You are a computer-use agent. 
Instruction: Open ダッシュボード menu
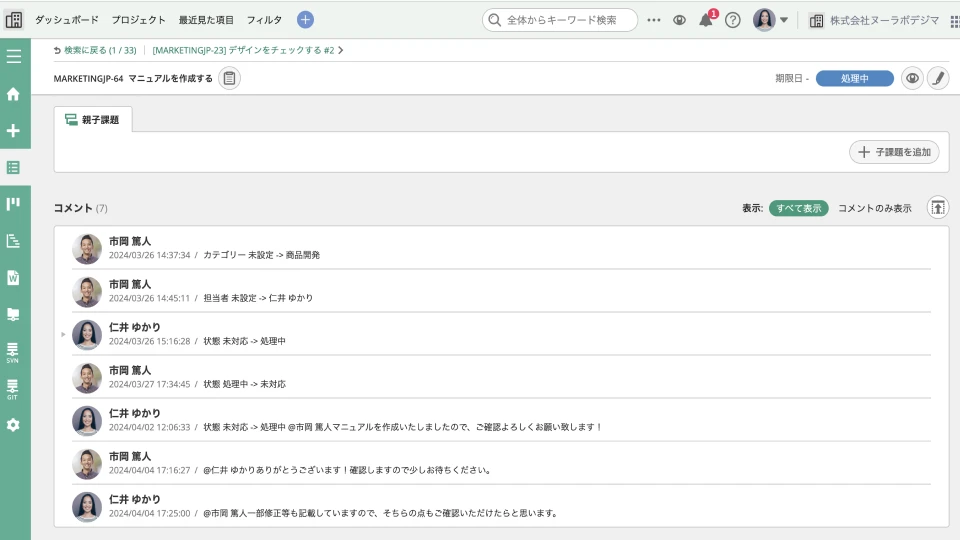coord(67,20)
